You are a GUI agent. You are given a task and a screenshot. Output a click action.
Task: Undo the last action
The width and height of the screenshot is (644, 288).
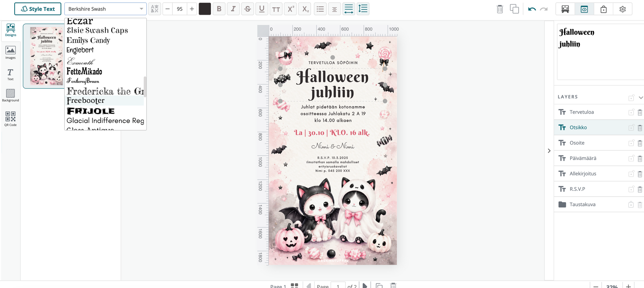tap(532, 9)
